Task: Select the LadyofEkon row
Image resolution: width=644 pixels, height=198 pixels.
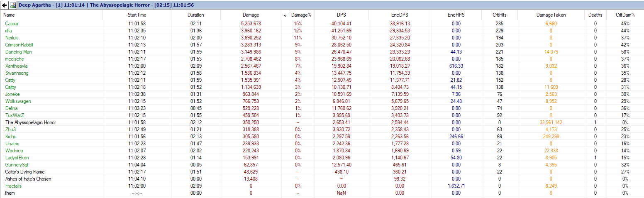Action: coord(322,158)
